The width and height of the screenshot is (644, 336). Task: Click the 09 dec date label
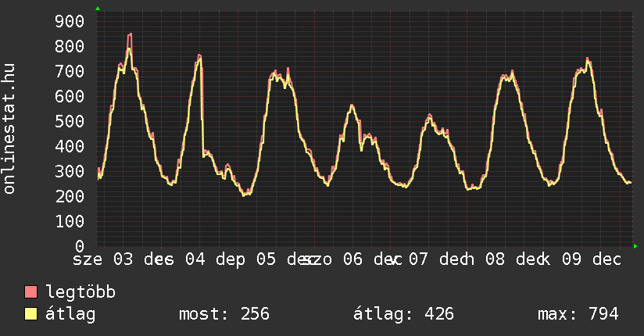592,259
